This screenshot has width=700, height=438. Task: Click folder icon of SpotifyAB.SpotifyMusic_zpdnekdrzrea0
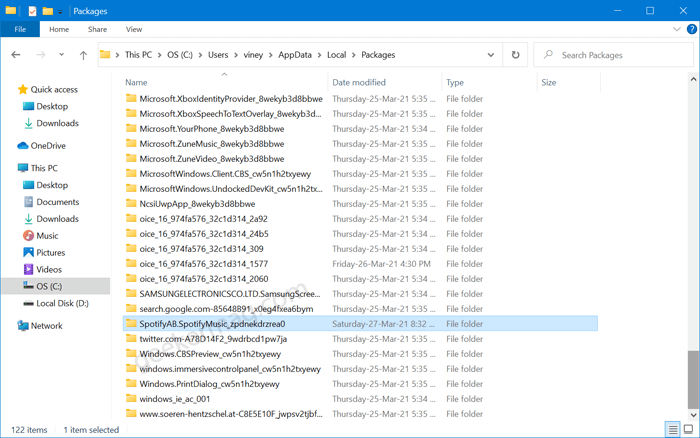click(x=131, y=323)
